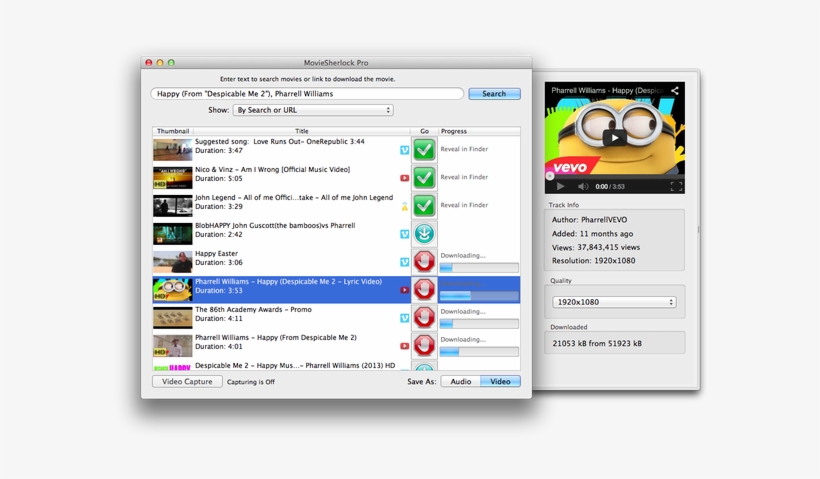Image resolution: width=820 pixels, height=479 pixels.
Task: Click share icon in video preview
Action: pyautogui.click(x=675, y=90)
